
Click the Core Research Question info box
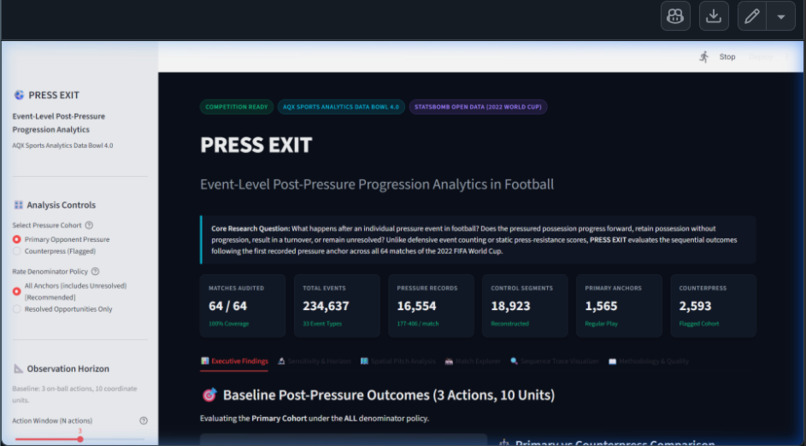(478, 240)
